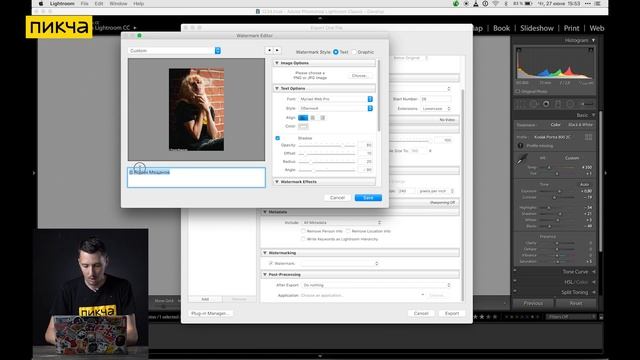Open the Print module
This screenshot has width=640, height=360.
click(x=571, y=28)
